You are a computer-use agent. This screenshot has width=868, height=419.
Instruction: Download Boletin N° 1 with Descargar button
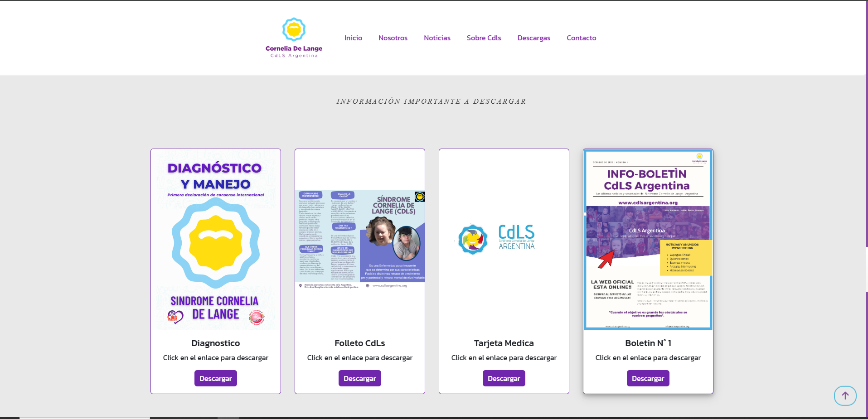coord(648,378)
